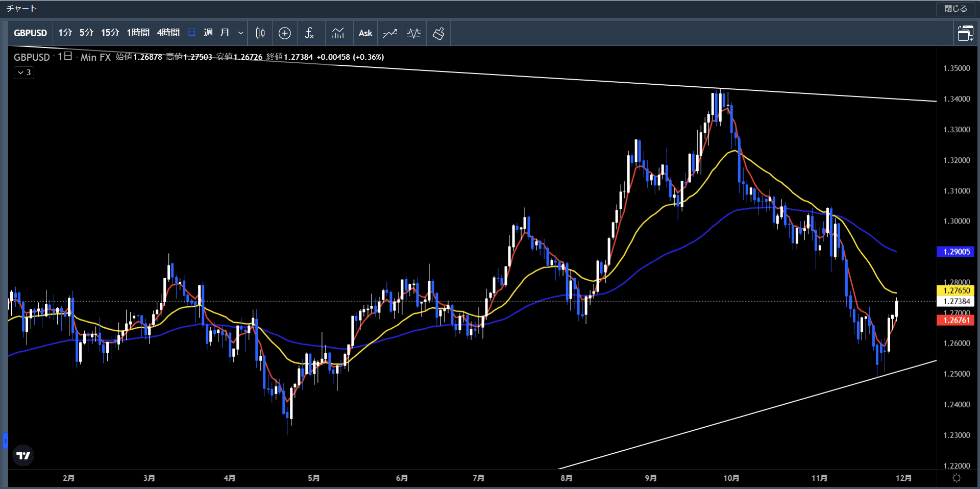Click the 高値1.27503 value in legend

click(189, 57)
